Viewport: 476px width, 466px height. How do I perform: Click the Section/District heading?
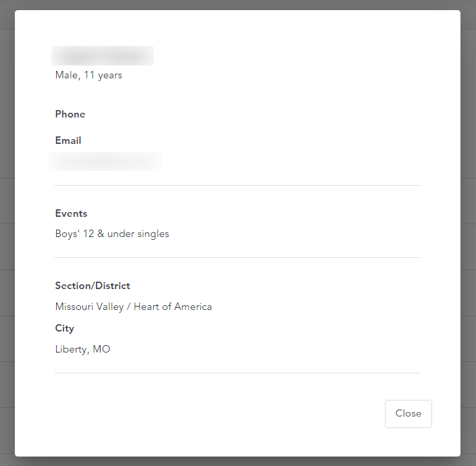click(x=92, y=286)
